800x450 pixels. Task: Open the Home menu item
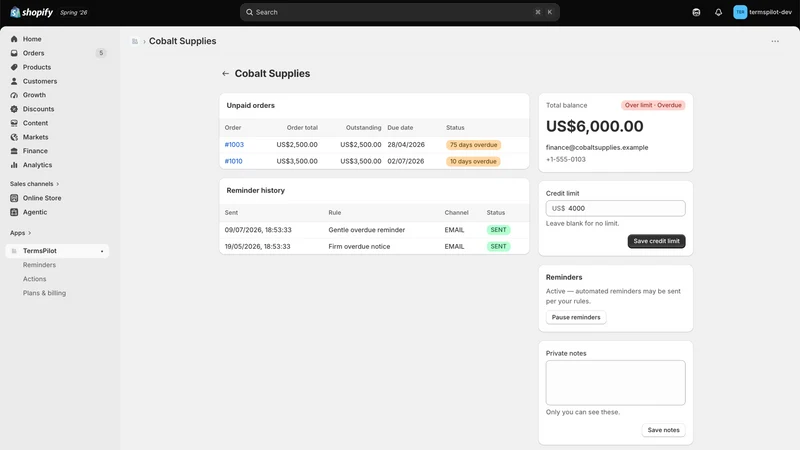pyautogui.click(x=32, y=39)
